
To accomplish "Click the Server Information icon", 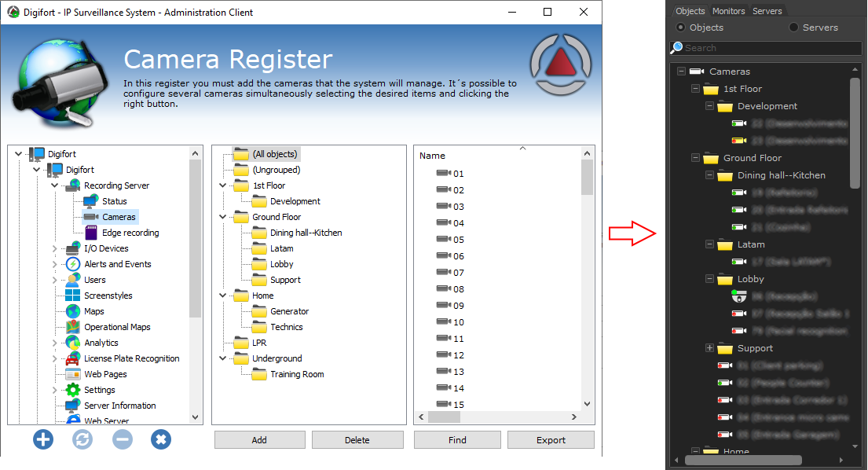I will point(73,406).
